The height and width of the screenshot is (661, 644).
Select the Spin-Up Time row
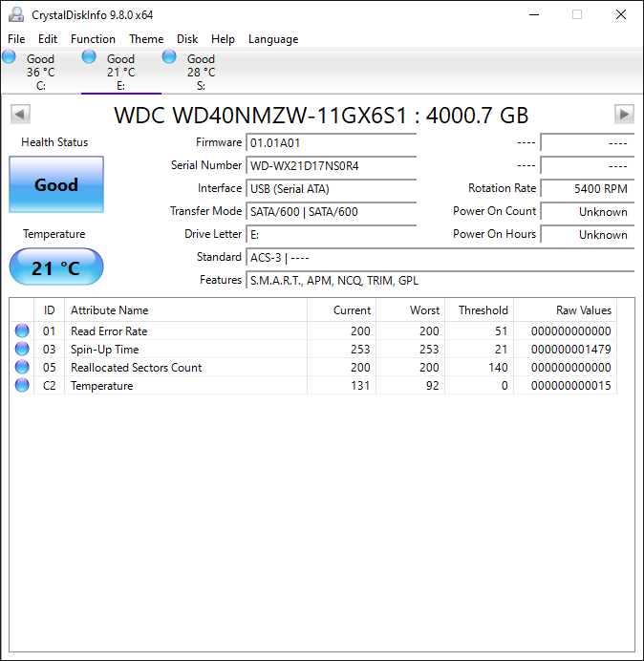point(313,349)
